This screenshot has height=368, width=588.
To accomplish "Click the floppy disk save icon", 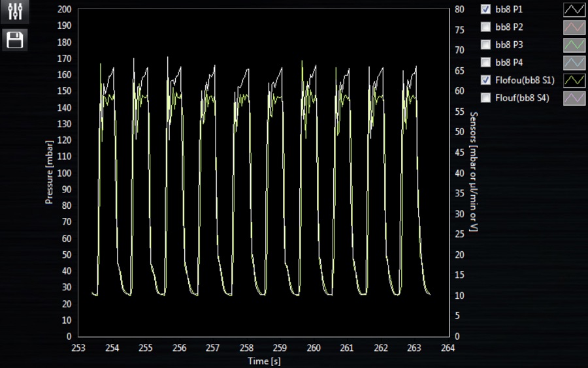I will coord(14,40).
